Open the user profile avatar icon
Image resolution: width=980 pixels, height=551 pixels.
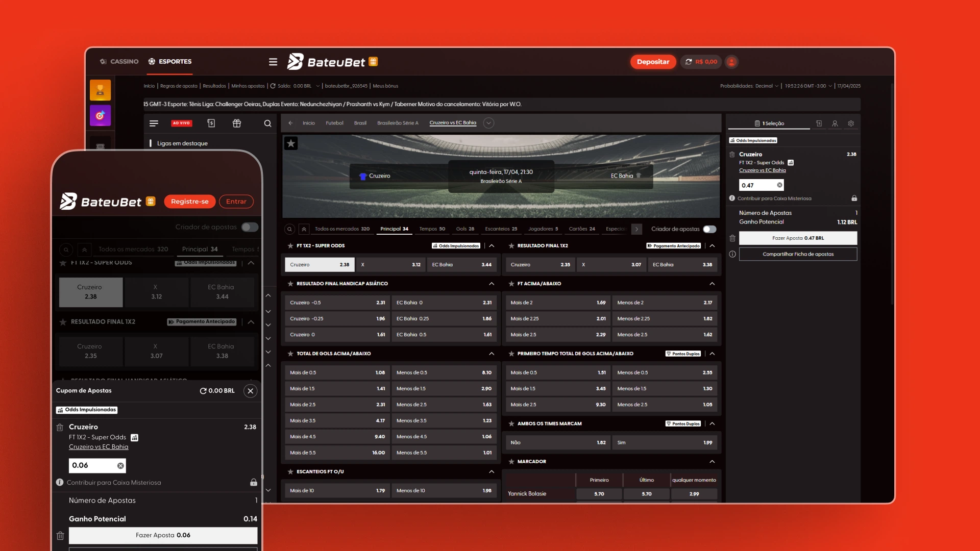click(731, 62)
